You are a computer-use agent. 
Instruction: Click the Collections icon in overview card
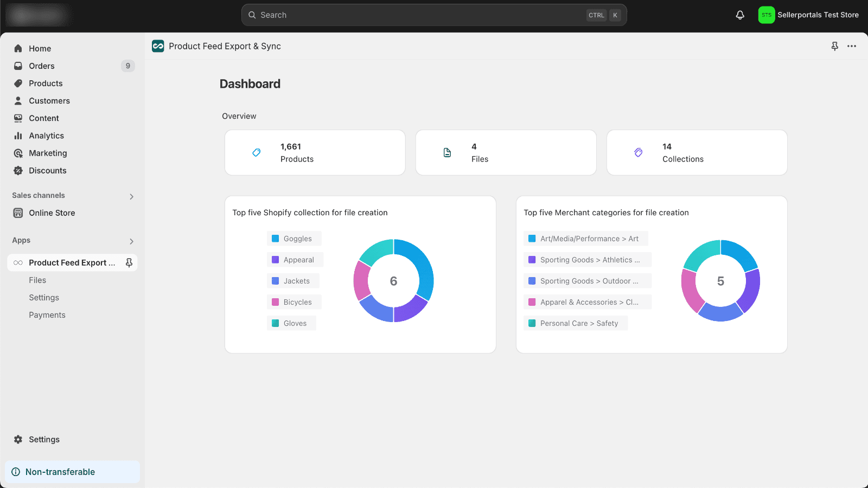pos(639,153)
